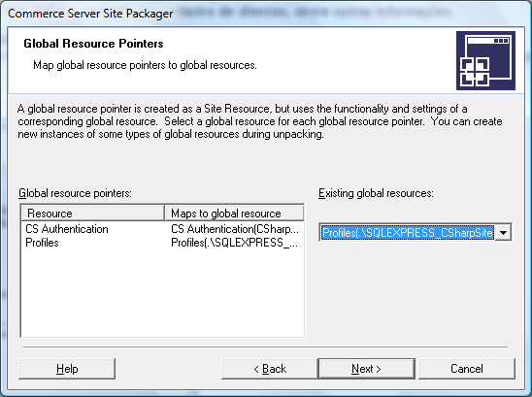Click the column divider between Resource and Maps
532x397 pixels.
click(x=165, y=214)
